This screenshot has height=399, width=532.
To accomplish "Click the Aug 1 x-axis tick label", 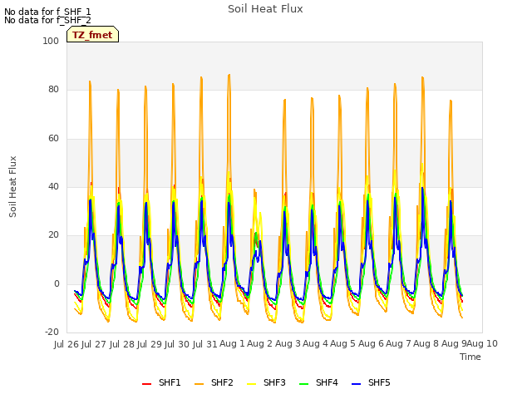I will point(232,343).
